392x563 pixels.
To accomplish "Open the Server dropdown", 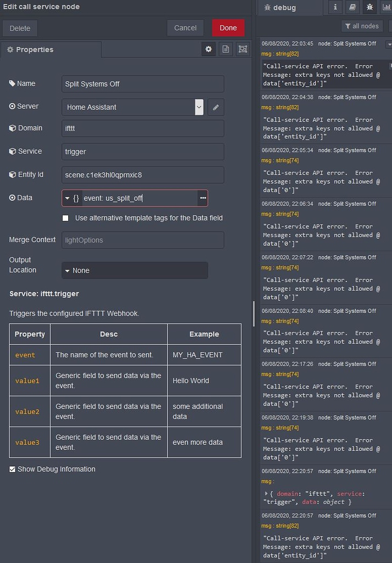I will tap(199, 107).
